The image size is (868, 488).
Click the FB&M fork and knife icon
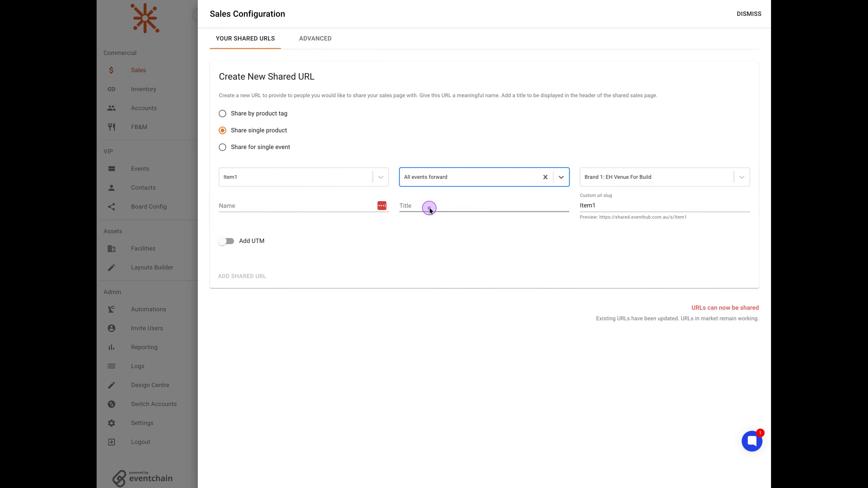coord(112,127)
